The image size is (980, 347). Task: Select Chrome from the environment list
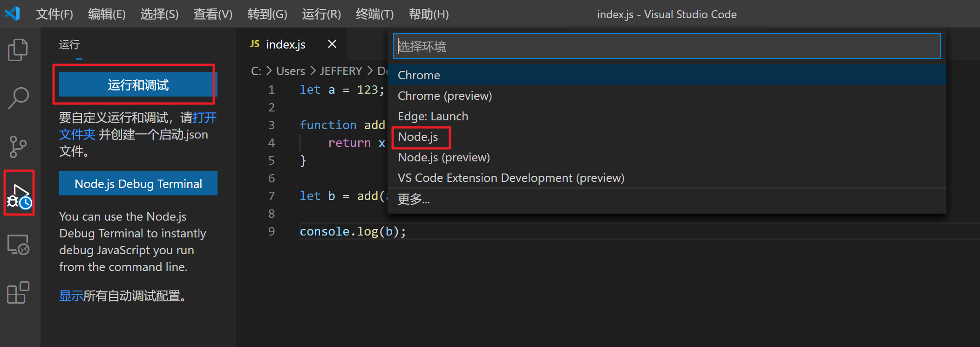pyautogui.click(x=667, y=75)
